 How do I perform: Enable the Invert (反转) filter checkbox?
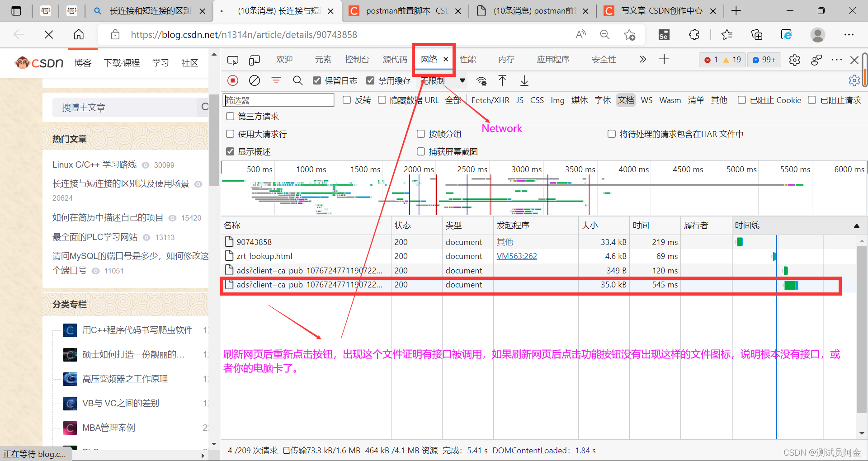pyautogui.click(x=347, y=100)
